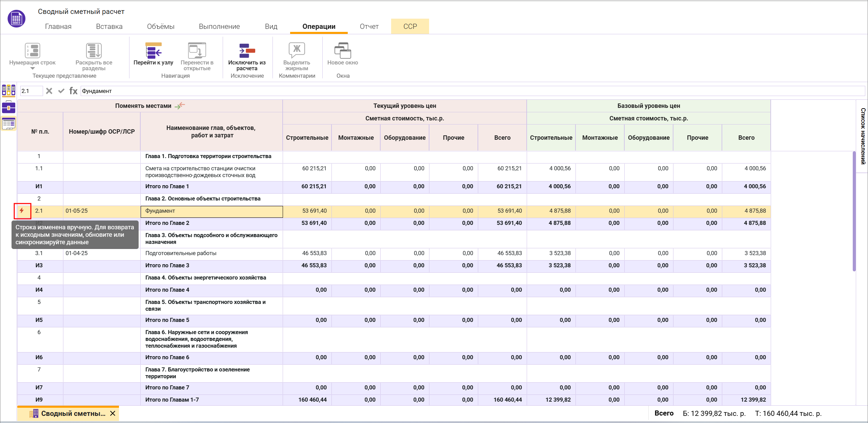The width and height of the screenshot is (868, 423).
Task: Click Перейти к узлу navigation icon
Action: pos(153,51)
